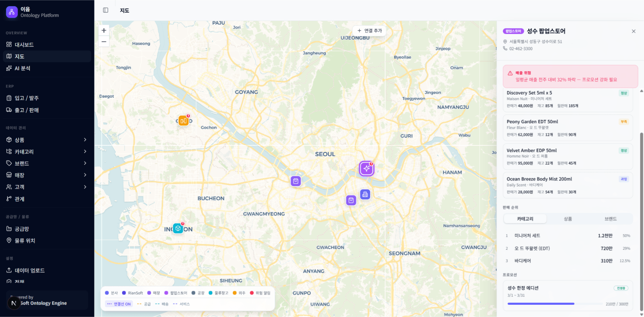Open 관계 under data management
The height and width of the screenshot is (317, 644).
(x=47, y=199)
